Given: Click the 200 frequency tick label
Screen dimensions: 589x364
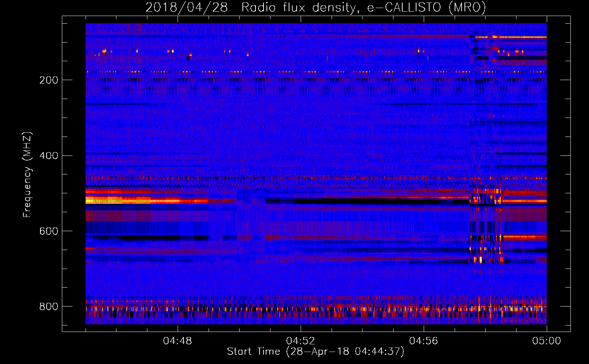Looking at the screenshot, I should coord(49,80).
